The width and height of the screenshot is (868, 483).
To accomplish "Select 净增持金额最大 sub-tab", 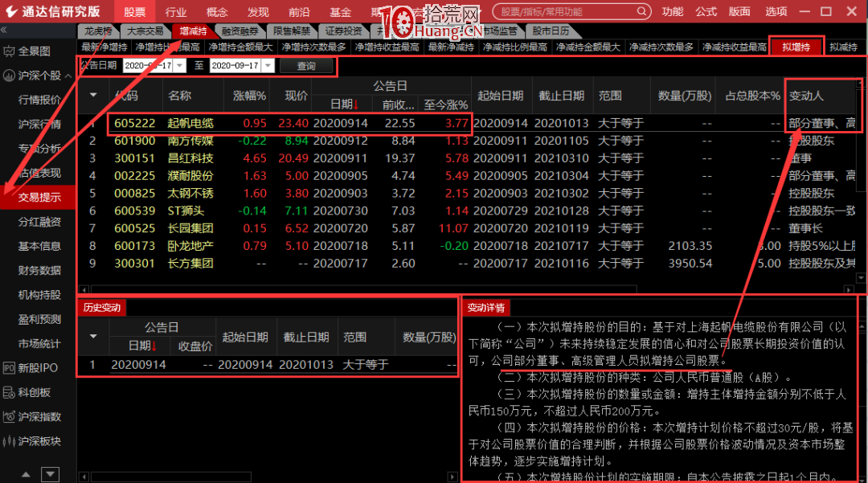I will (240, 47).
